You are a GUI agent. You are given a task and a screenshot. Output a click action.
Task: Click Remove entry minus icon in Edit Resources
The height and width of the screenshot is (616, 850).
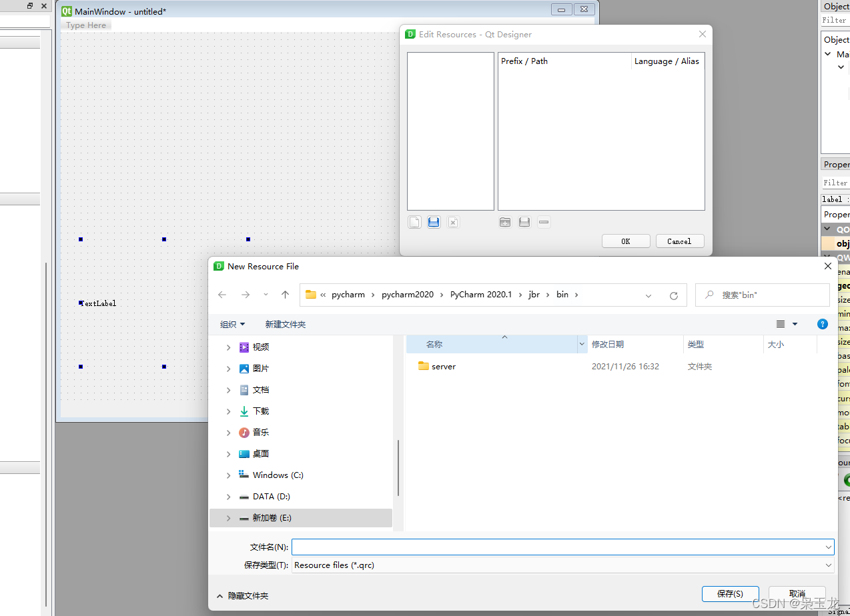click(x=544, y=222)
